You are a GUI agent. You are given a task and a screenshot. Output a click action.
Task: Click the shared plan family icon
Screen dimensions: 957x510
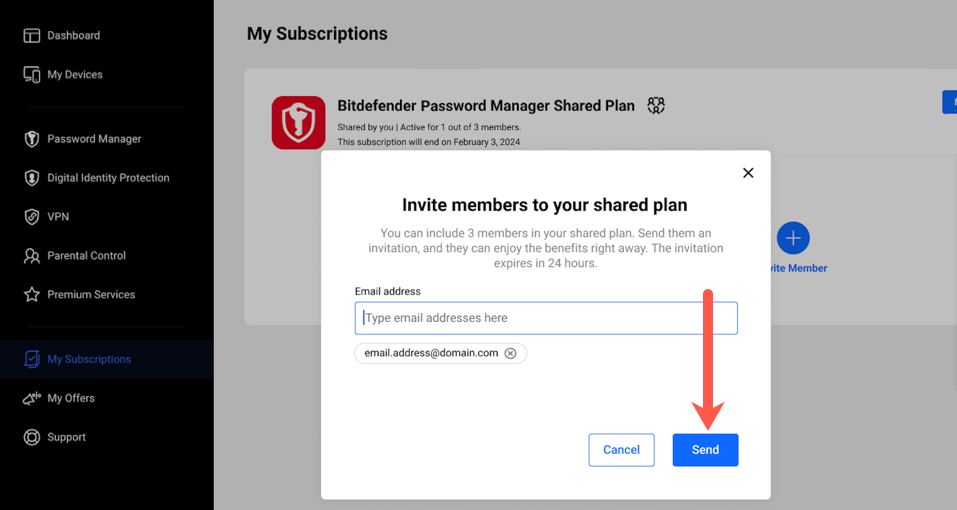pyautogui.click(x=656, y=106)
